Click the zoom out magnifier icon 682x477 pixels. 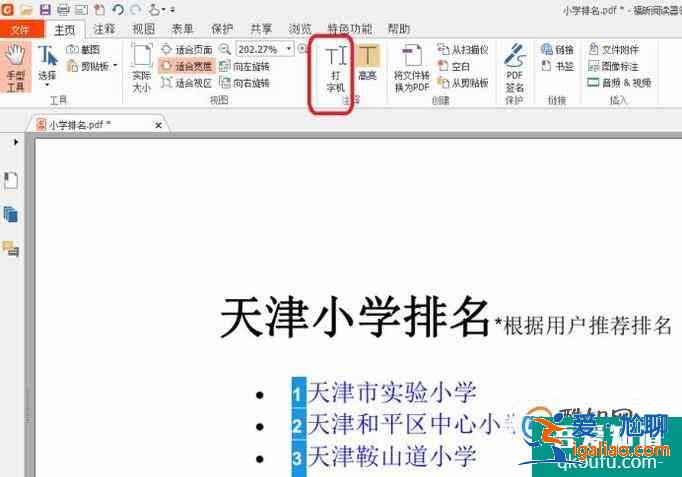[x=224, y=49]
